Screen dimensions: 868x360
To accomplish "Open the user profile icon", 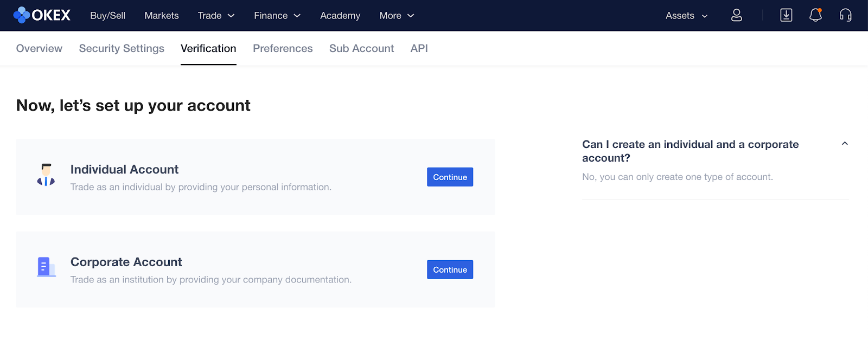I will click(x=736, y=15).
